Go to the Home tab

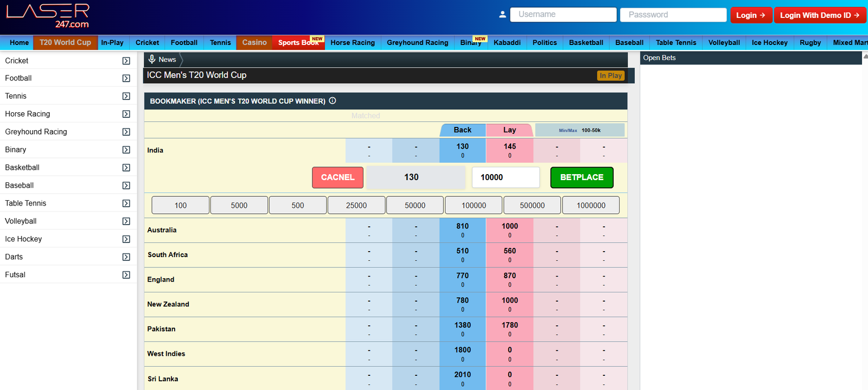(19, 42)
